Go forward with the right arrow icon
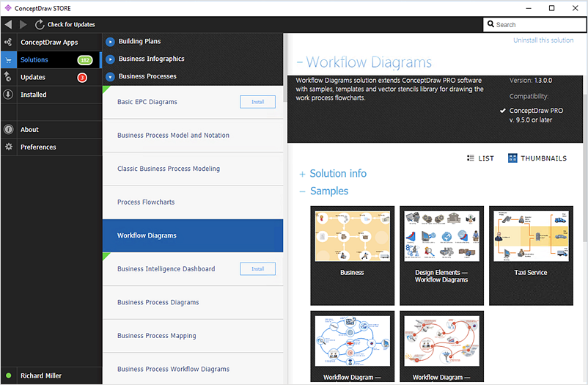 coord(23,24)
